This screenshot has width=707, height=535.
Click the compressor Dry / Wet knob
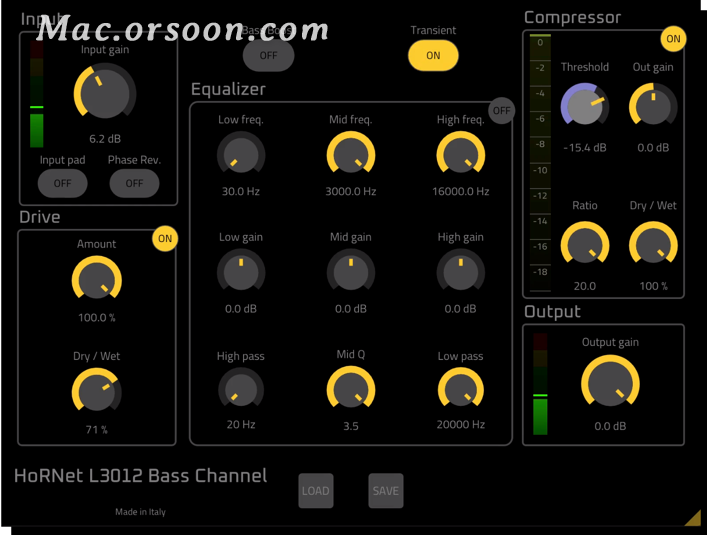point(653,243)
